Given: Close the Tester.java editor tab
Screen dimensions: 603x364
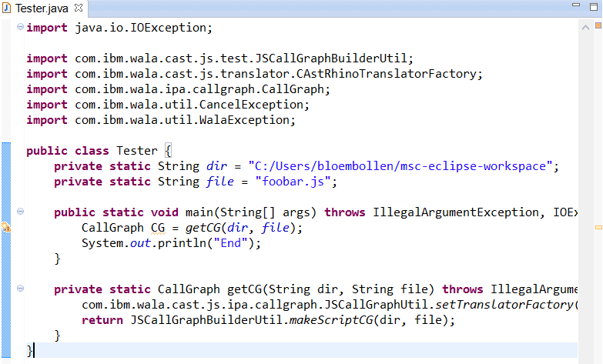Looking at the screenshot, I should (x=79, y=8).
